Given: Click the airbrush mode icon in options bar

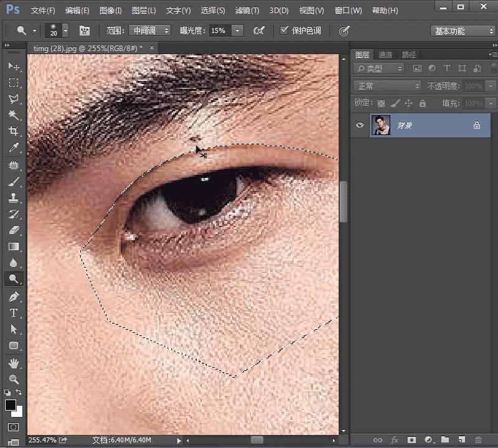Looking at the screenshot, I should coord(259,30).
